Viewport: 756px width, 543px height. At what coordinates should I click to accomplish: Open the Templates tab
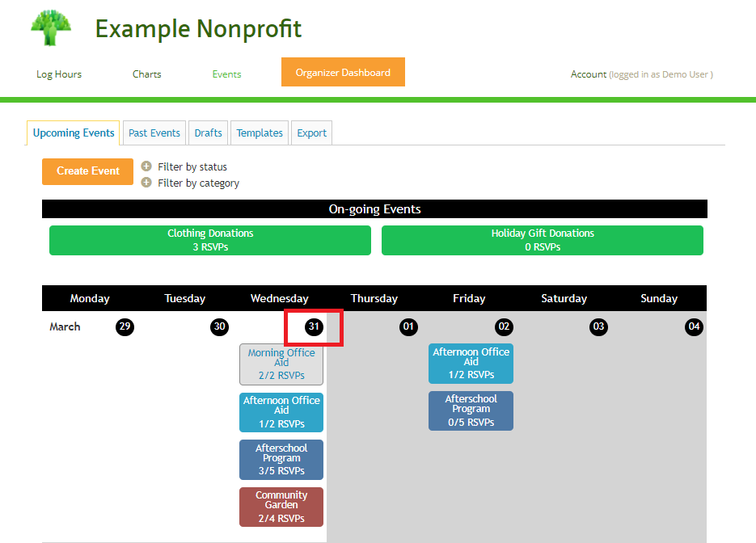260,133
